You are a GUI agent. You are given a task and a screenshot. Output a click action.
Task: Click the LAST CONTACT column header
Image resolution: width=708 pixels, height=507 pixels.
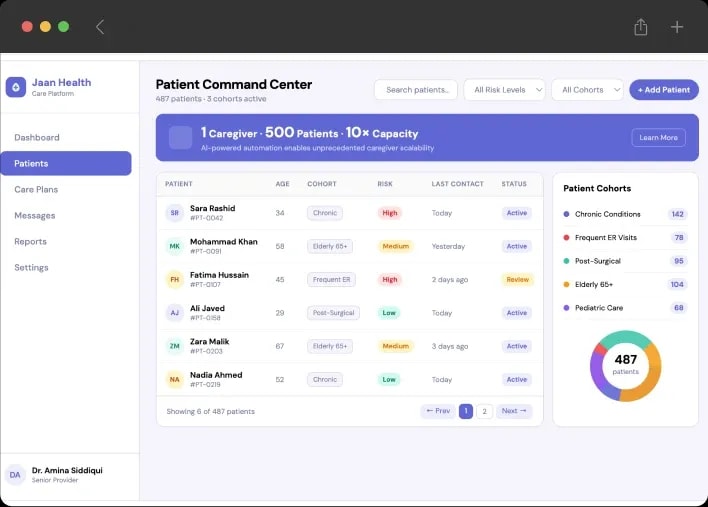[x=457, y=184]
